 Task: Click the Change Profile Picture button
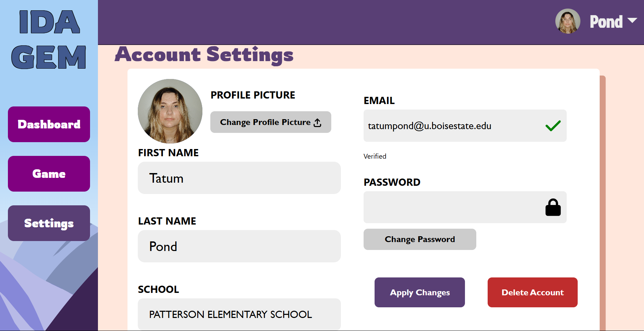271,122
